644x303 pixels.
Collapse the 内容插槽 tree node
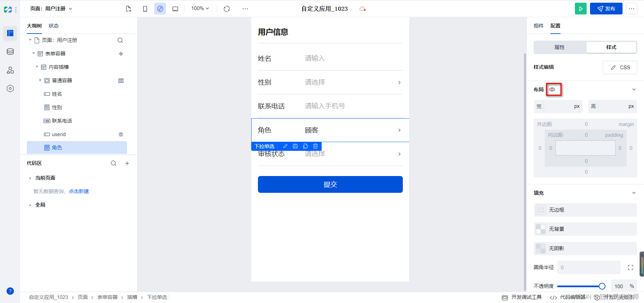pyautogui.click(x=37, y=67)
